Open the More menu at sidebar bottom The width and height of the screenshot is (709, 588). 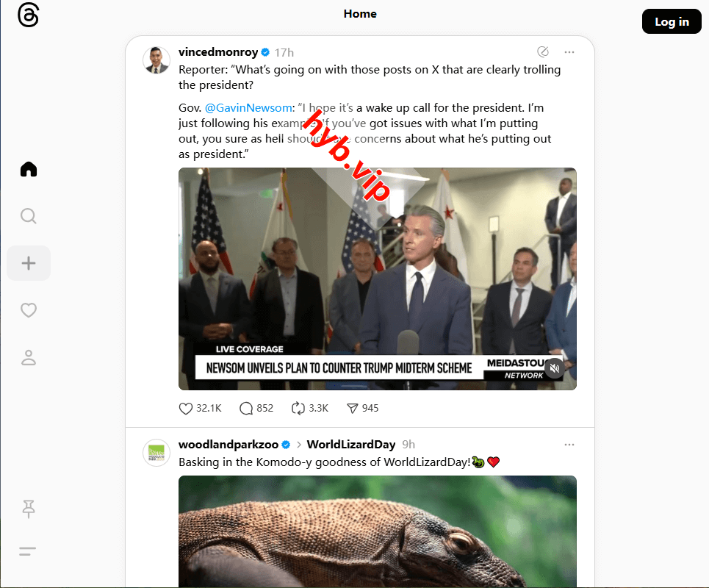tap(28, 551)
